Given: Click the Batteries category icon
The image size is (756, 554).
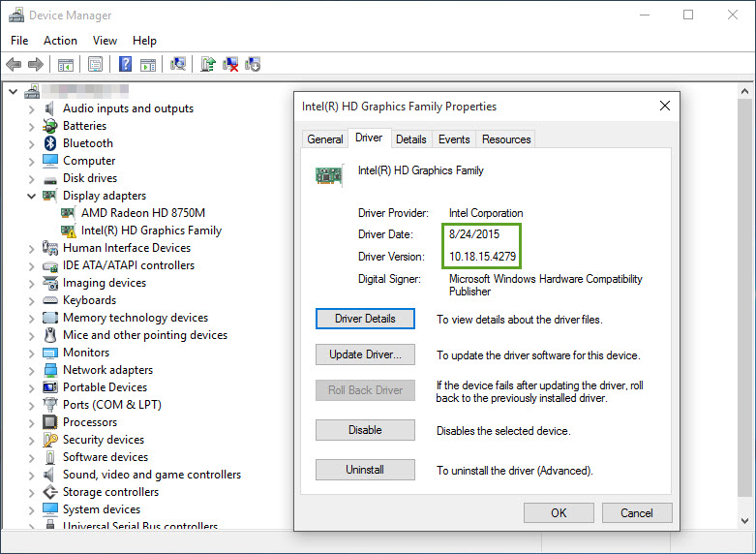Looking at the screenshot, I should tap(50, 126).
